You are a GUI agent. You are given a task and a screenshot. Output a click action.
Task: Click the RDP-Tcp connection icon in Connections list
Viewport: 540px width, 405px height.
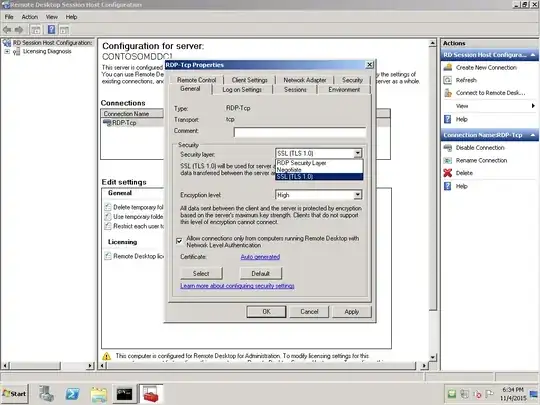pyautogui.click(x=107, y=123)
